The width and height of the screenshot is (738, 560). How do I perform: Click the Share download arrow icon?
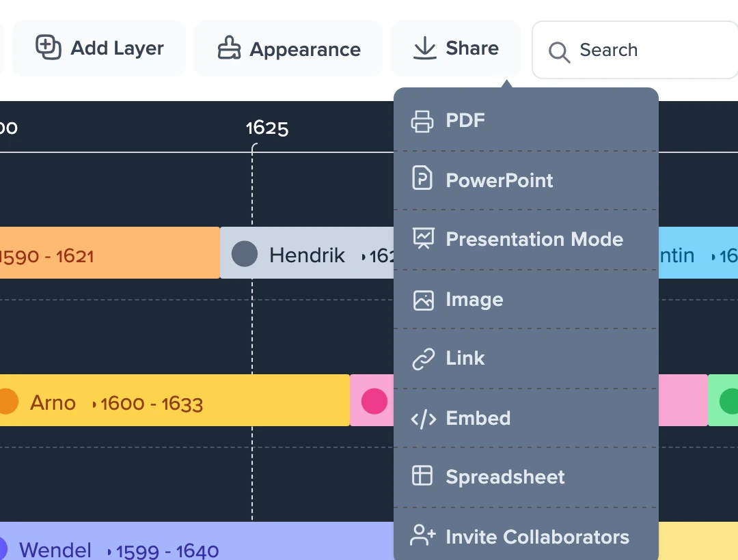click(x=424, y=48)
